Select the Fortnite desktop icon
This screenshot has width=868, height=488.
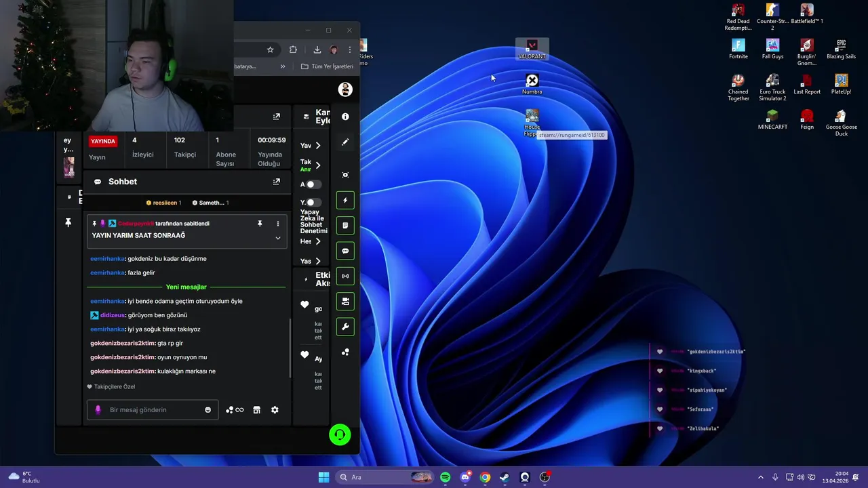[738, 49]
